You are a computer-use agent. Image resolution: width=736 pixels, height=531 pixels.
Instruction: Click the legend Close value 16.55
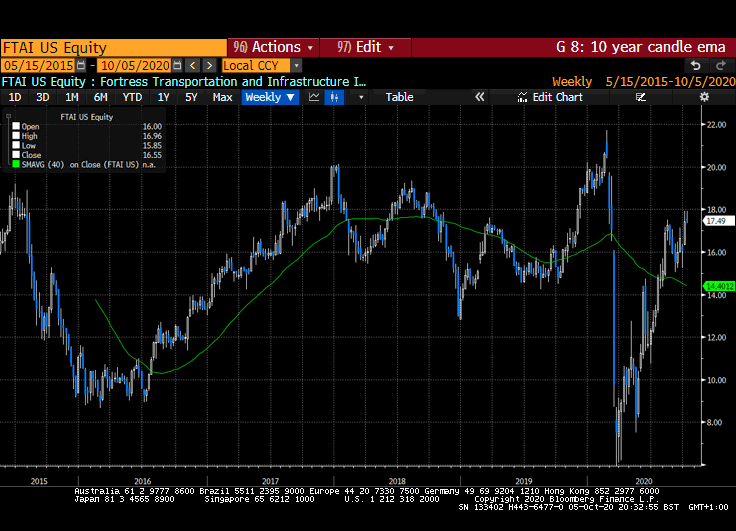(x=152, y=155)
